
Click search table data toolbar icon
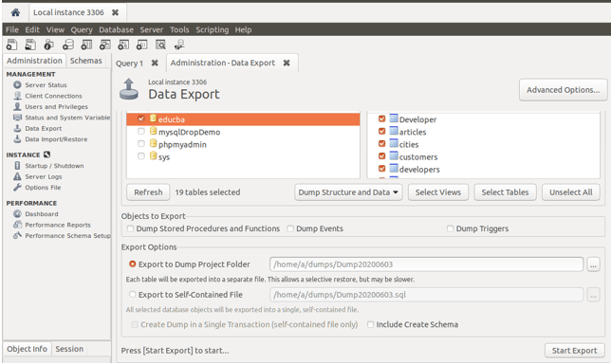click(x=160, y=45)
